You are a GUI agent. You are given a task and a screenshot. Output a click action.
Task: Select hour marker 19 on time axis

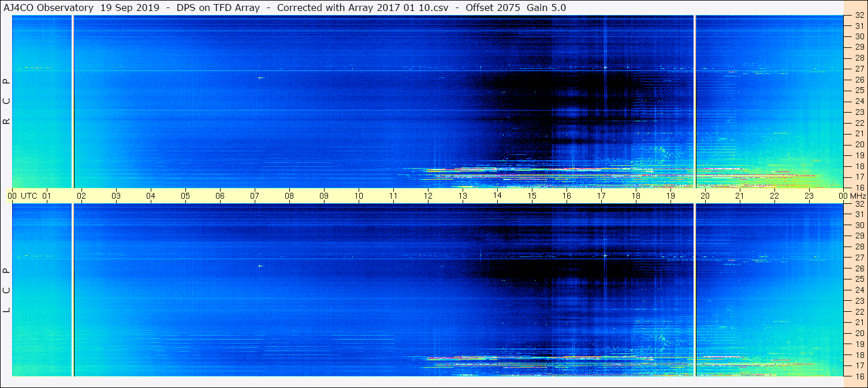(x=670, y=196)
